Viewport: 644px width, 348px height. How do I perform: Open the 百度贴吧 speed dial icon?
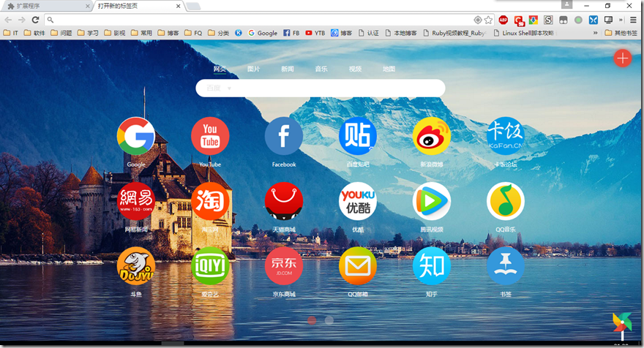click(x=358, y=136)
